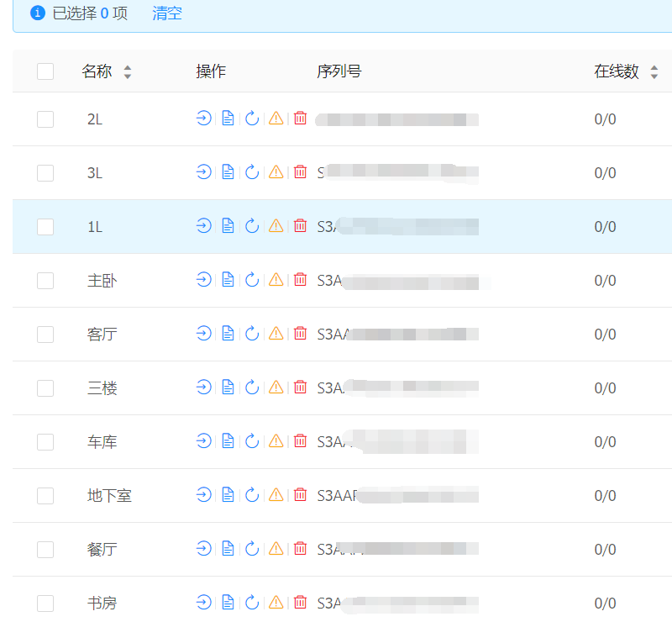
Task: Toggle the select-all checkbox in the table header
Action: 45,71
